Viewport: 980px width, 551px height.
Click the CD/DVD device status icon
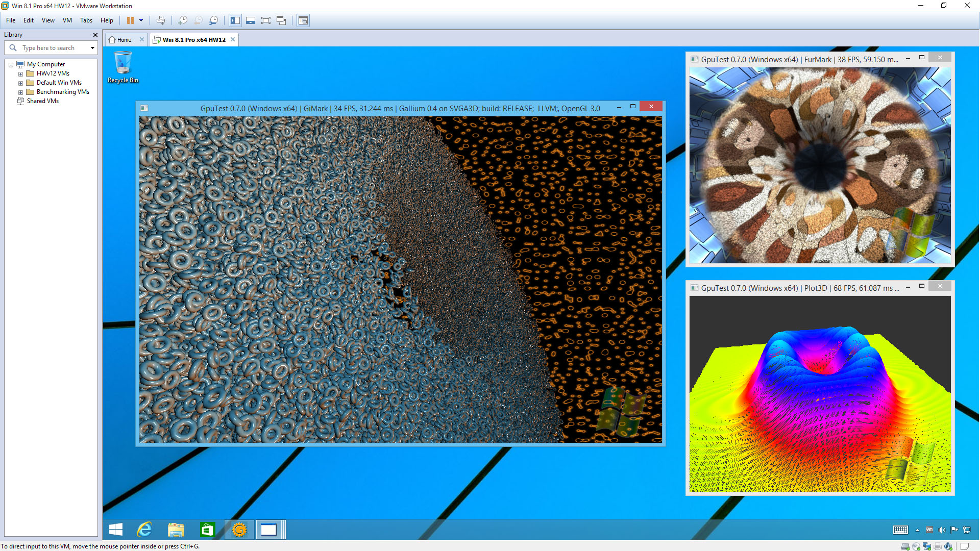click(x=916, y=546)
